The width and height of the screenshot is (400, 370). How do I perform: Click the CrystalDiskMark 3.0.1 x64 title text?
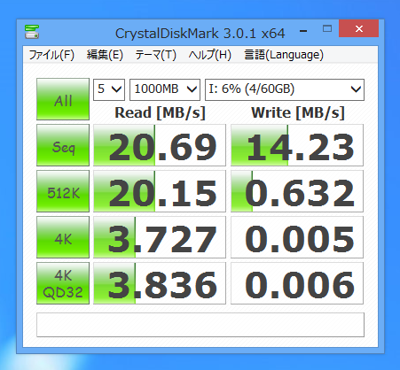pyautogui.click(x=200, y=33)
